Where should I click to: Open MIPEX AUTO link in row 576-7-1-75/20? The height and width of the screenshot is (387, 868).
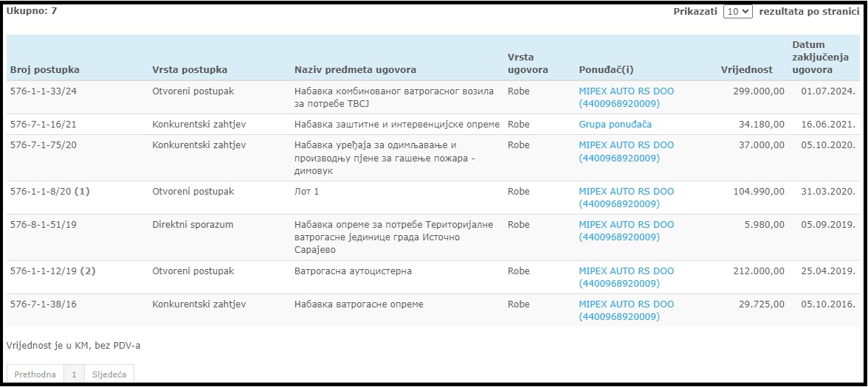(x=626, y=152)
